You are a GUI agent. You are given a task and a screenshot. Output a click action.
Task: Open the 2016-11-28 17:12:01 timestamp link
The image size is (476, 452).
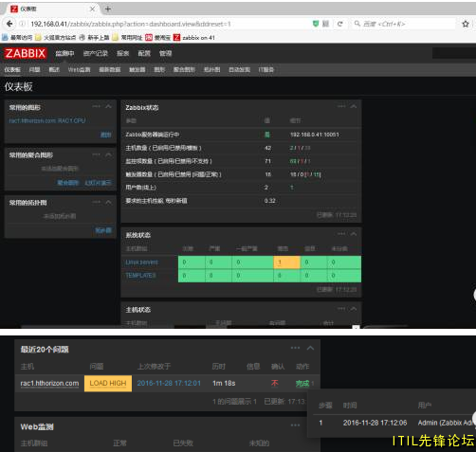coord(169,383)
